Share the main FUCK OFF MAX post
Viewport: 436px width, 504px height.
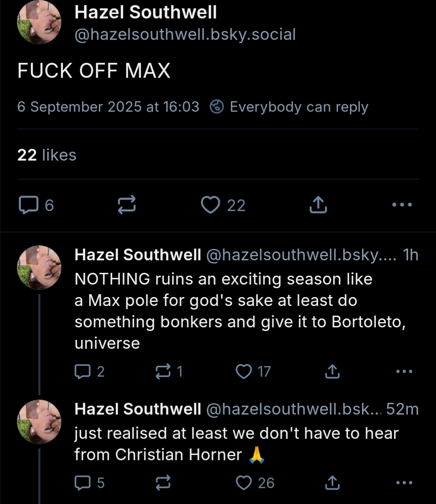(x=318, y=205)
